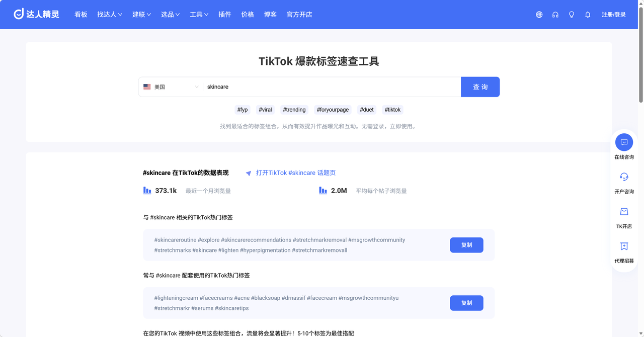Open the 在线咨询 chat icon
Viewport: 644px width, 337px height.
point(624,142)
